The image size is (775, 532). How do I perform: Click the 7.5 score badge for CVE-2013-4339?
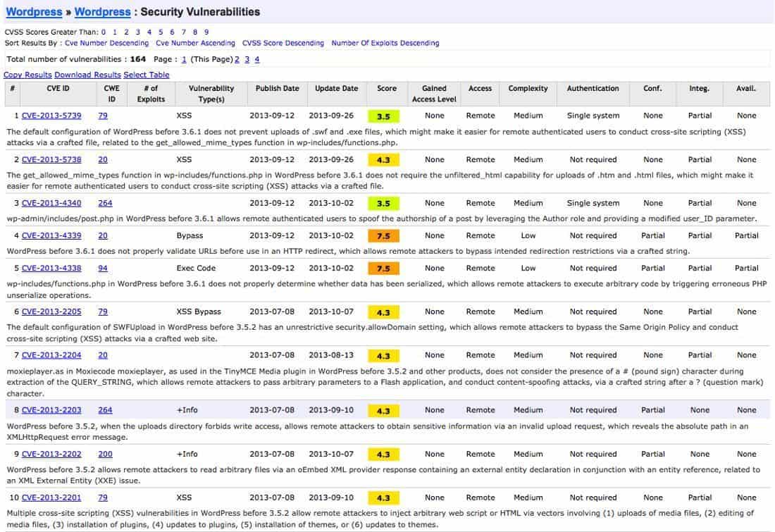[x=384, y=236]
